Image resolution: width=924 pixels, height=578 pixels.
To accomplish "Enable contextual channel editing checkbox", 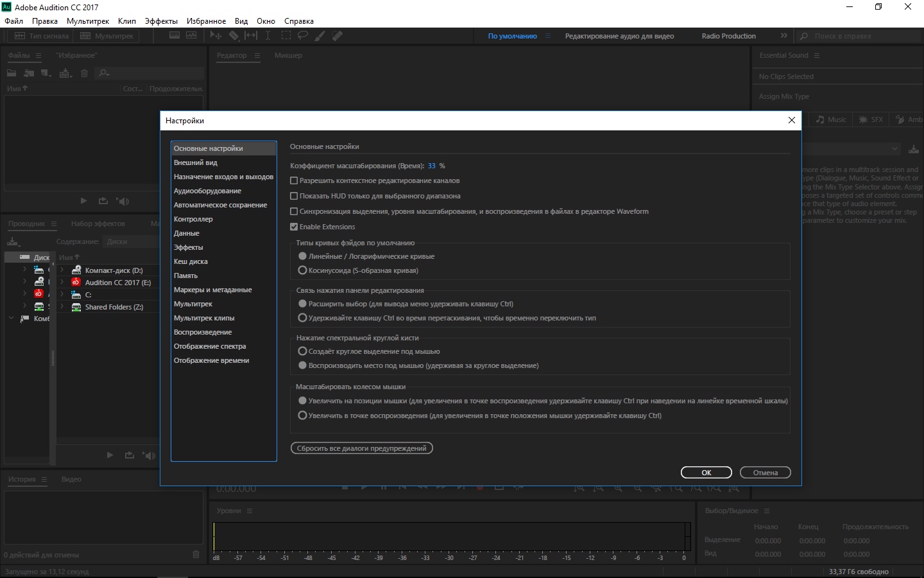I will 294,181.
